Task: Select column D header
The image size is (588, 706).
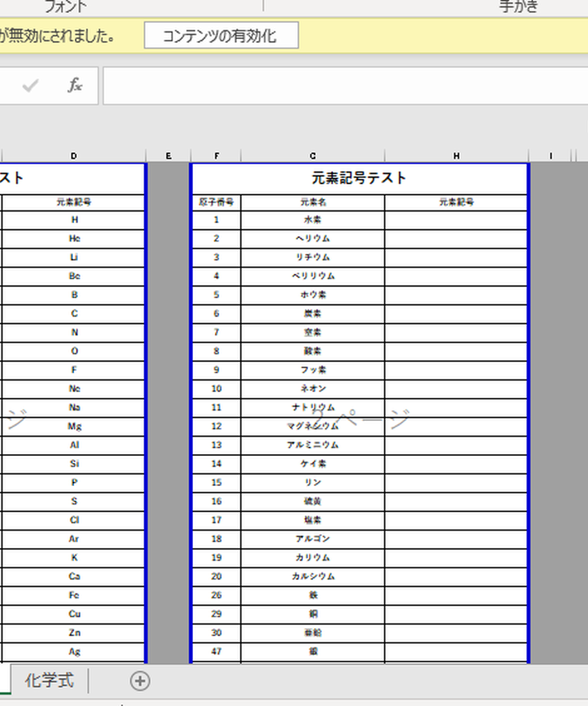Action: (x=73, y=156)
